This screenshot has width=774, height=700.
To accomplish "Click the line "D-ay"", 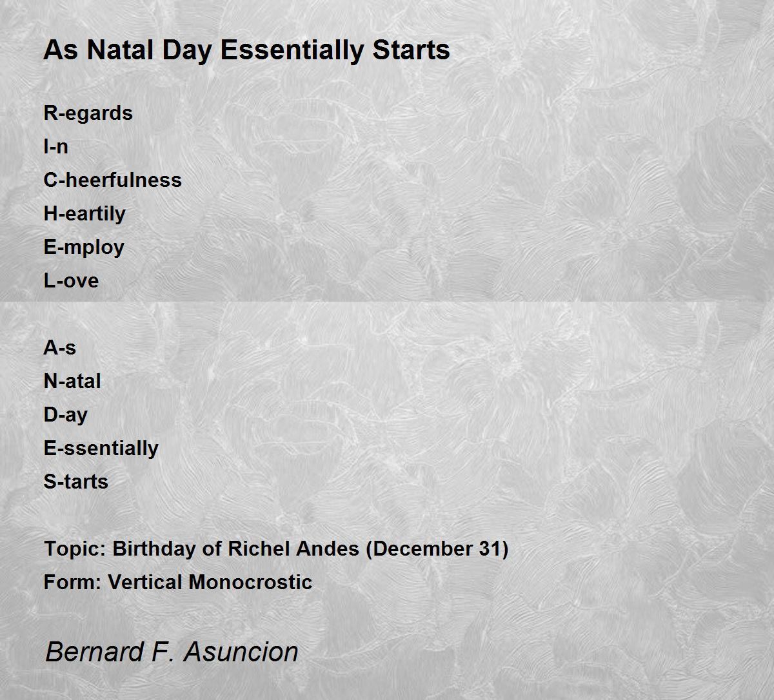I will pyautogui.click(x=65, y=415).
